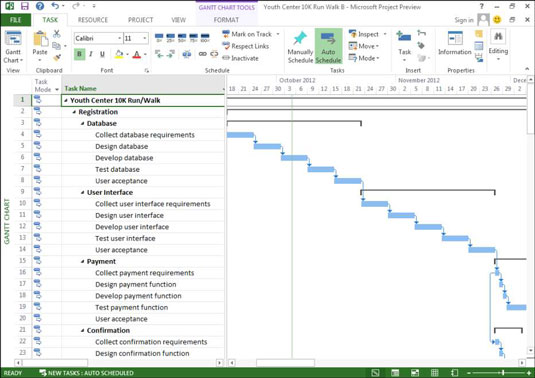Click Respect Links button
This screenshot has width=535, height=378.
(246, 46)
